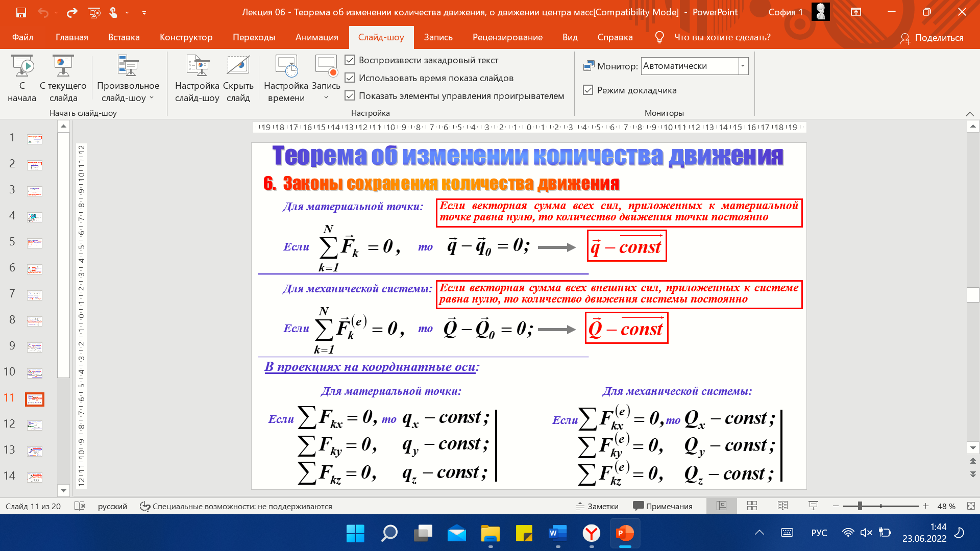
Task: Click Скрыть слайд to hide slide
Action: pyautogui.click(x=238, y=79)
